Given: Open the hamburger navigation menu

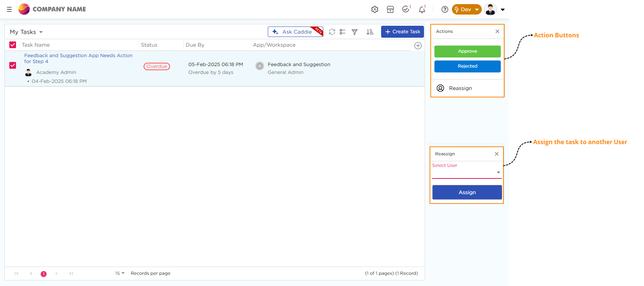Looking at the screenshot, I should (9, 9).
